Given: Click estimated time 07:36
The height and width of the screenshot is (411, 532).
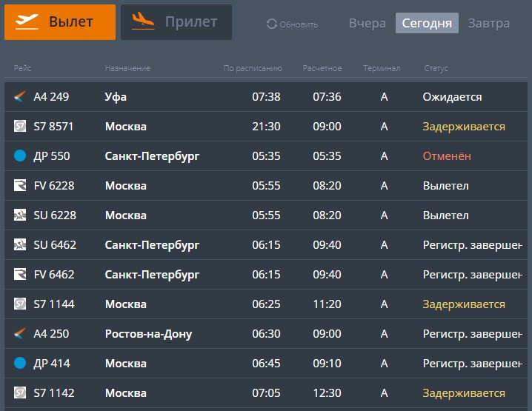Looking at the screenshot, I should 327,97.
